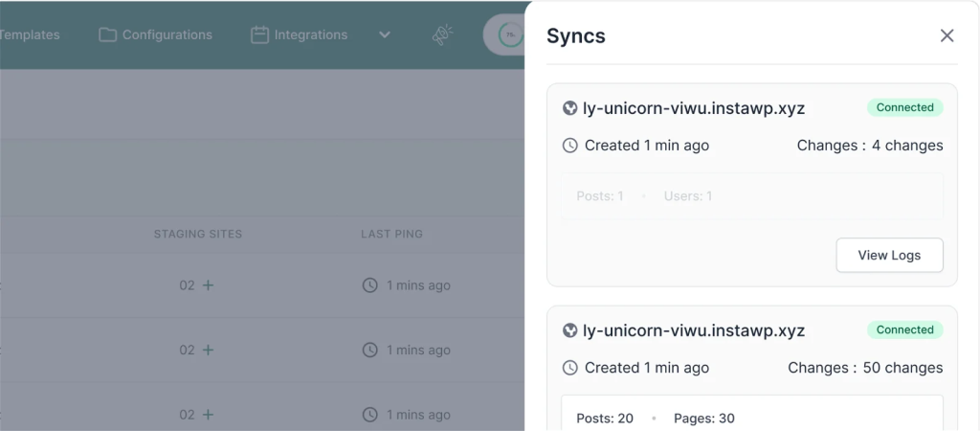Click the calendar icon beside Integrations

[x=259, y=35]
